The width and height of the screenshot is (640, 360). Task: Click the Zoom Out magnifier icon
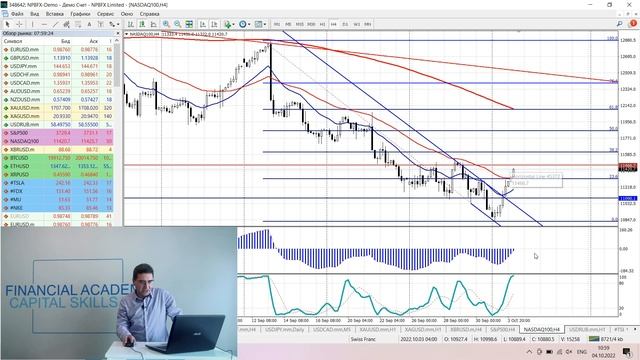click(x=178, y=24)
